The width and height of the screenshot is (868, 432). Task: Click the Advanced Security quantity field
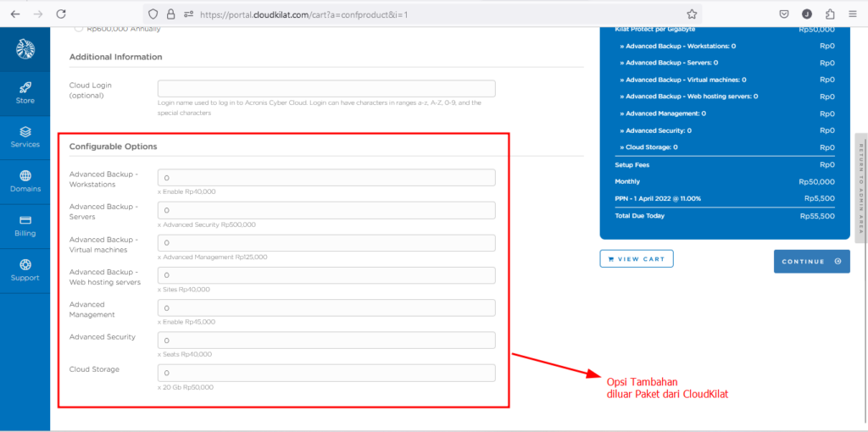326,340
